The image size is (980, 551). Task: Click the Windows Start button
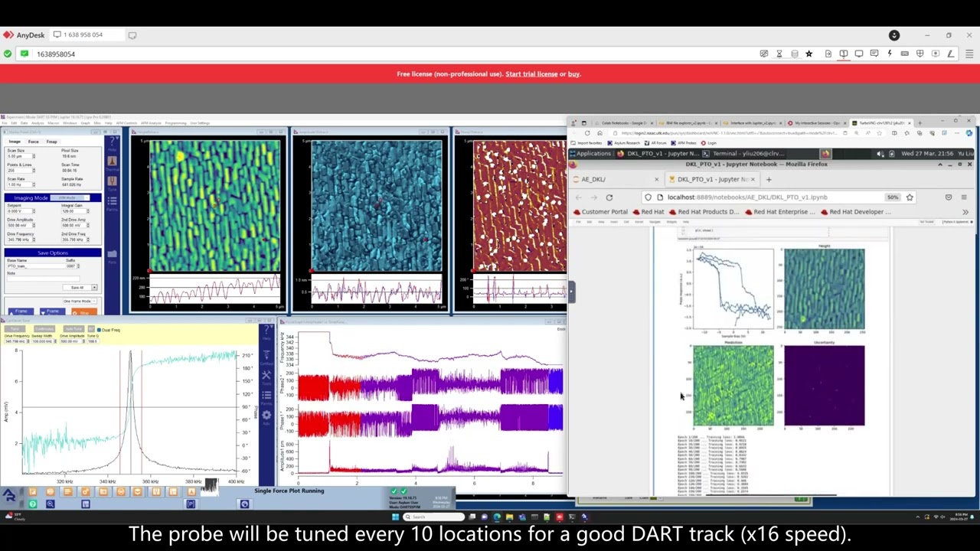[396, 517]
